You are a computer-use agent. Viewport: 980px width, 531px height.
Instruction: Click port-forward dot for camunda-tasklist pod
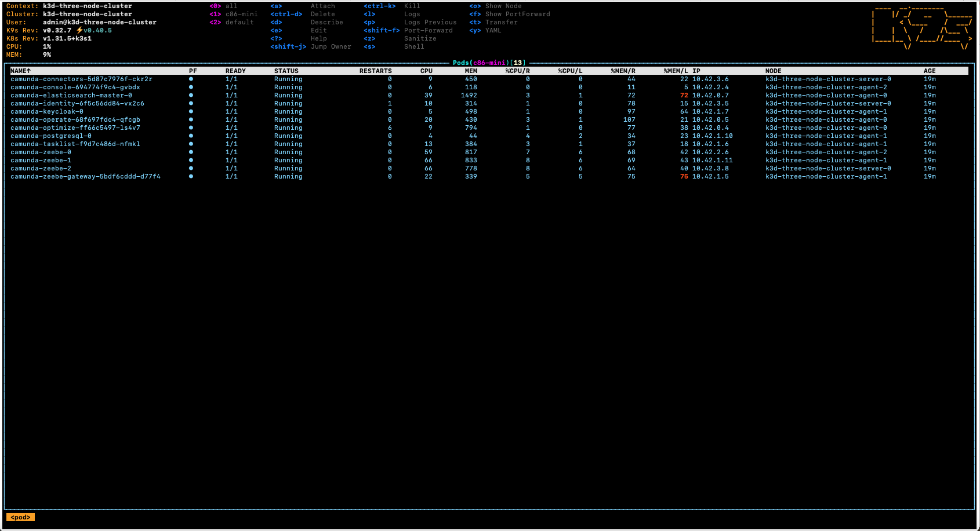(191, 144)
